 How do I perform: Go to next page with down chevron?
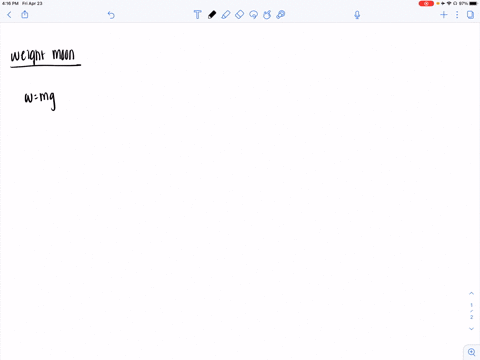(x=471, y=329)
